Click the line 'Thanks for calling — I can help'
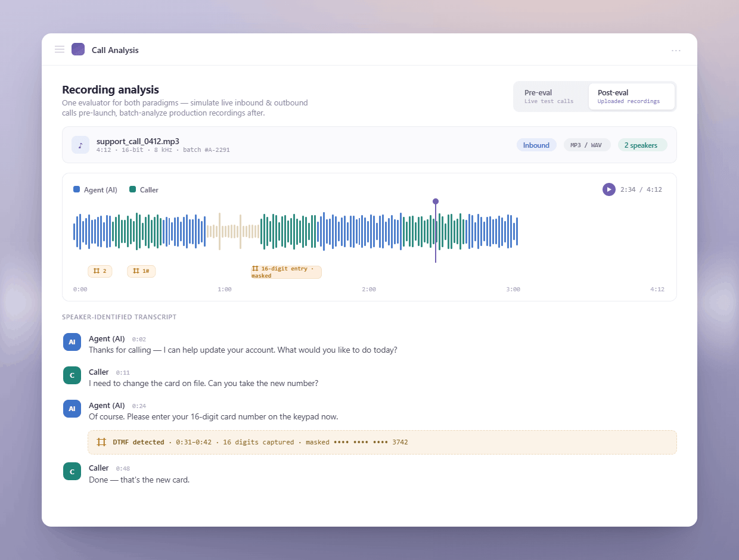Viewport: 739px width, 560px height. tap(243, 350)
